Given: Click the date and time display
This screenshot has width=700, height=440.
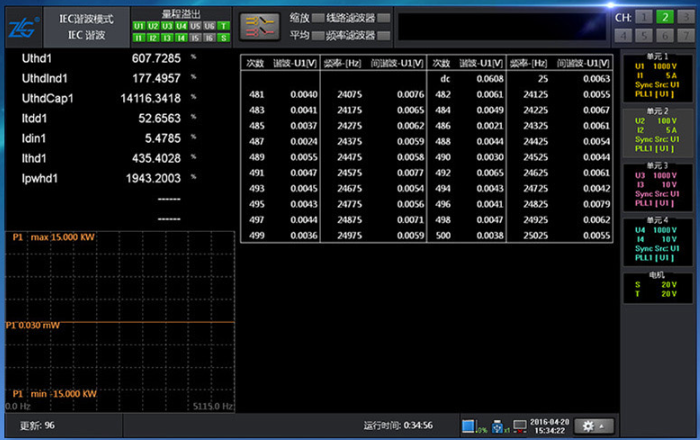Looking at the screenshot, I should pyautogui.click(x=549, y=426).
